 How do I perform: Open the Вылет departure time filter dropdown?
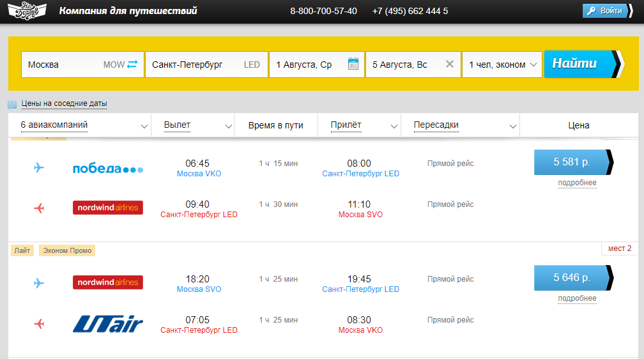[x=193, y=125]
